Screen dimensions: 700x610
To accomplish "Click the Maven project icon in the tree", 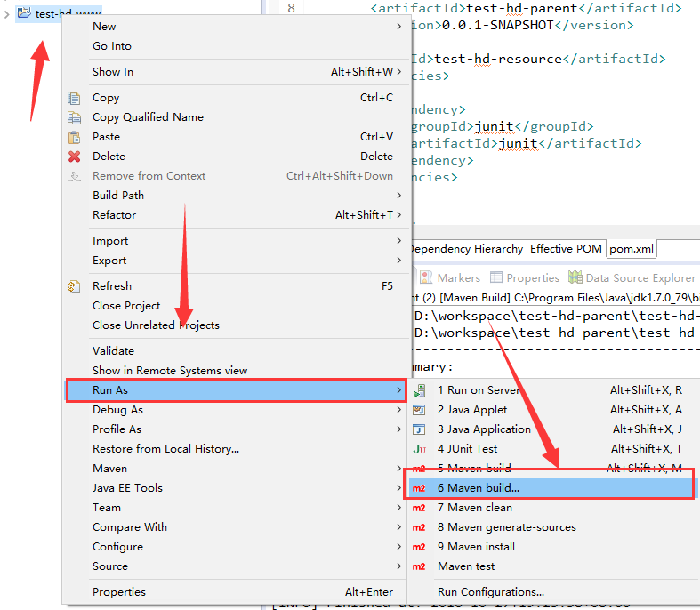I will pyautogui.click(x=24, y=13).
